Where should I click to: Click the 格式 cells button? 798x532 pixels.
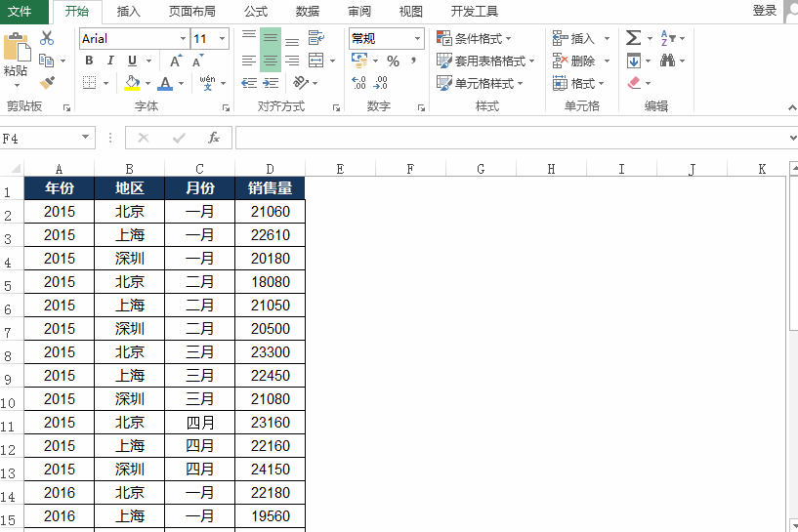coord(578,83)
